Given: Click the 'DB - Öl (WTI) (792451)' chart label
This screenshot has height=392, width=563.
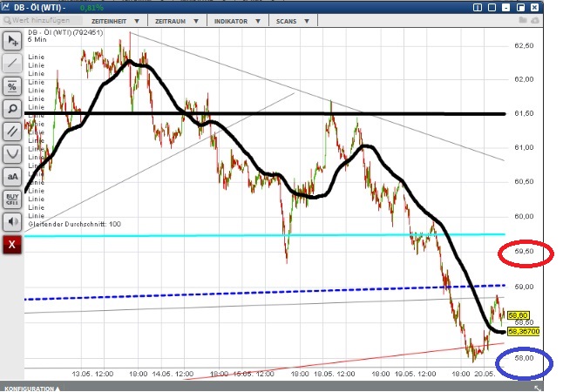Looking at the screenshot, I should coord(65,32).
